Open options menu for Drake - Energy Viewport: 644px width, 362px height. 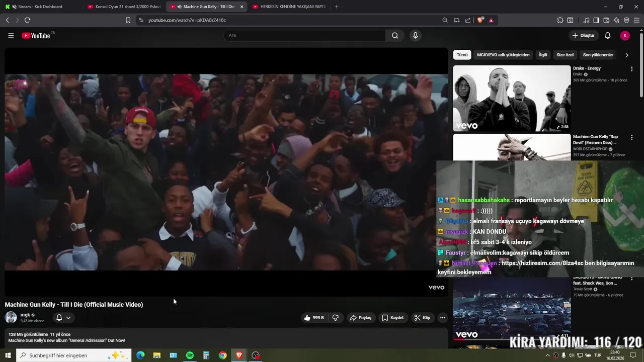pos(632,69)
